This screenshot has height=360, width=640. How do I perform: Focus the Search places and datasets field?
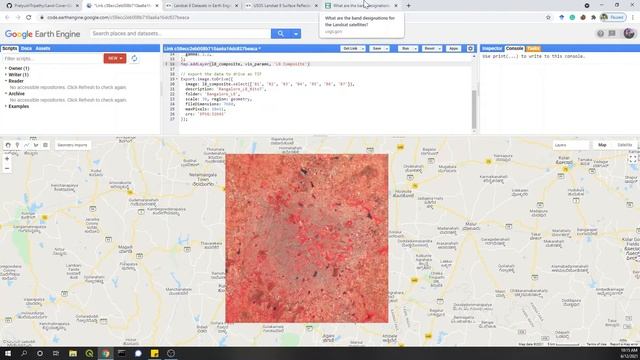(x=180, y=33)
